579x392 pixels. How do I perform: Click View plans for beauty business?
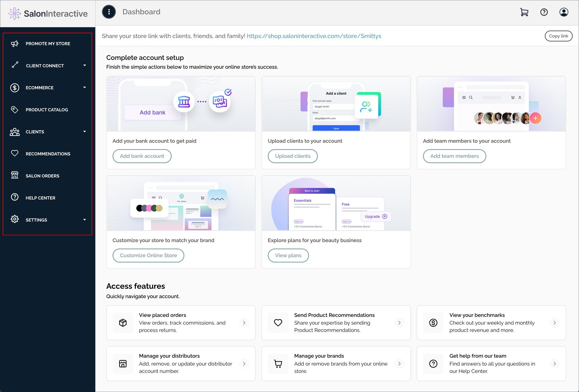click(288, 255)
